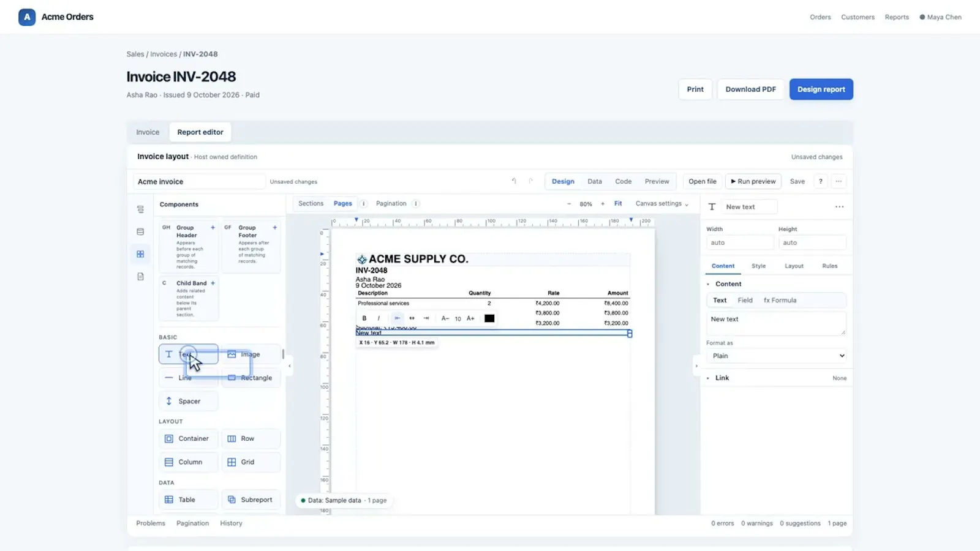Open the black text color swatch
This screenshot has height=551, width=980.
(489, 318)
